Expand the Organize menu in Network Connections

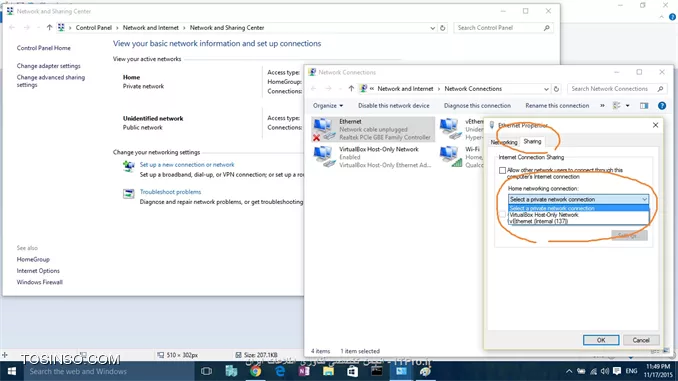coord(328,106)
